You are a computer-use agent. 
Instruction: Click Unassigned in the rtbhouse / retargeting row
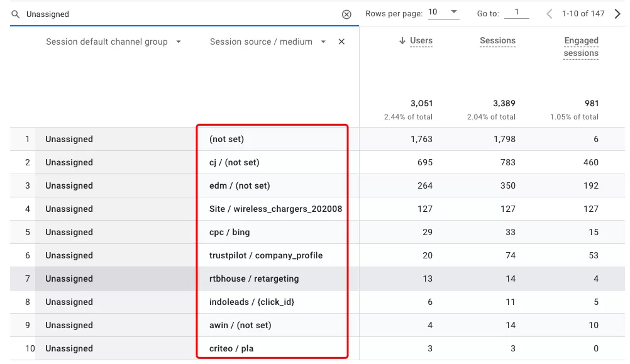pos(69,279)
